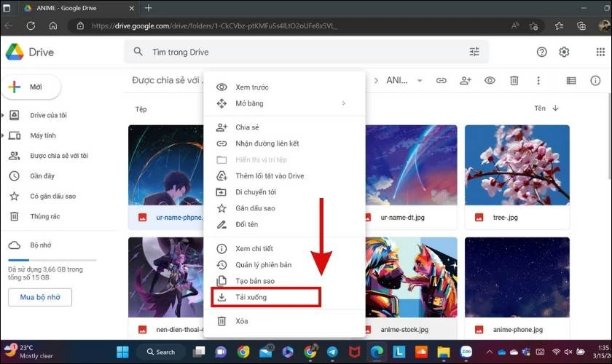Screen dimensions: 612x364
Task: Choose Quản lý phiên bản
Action: tap(284, 265)
